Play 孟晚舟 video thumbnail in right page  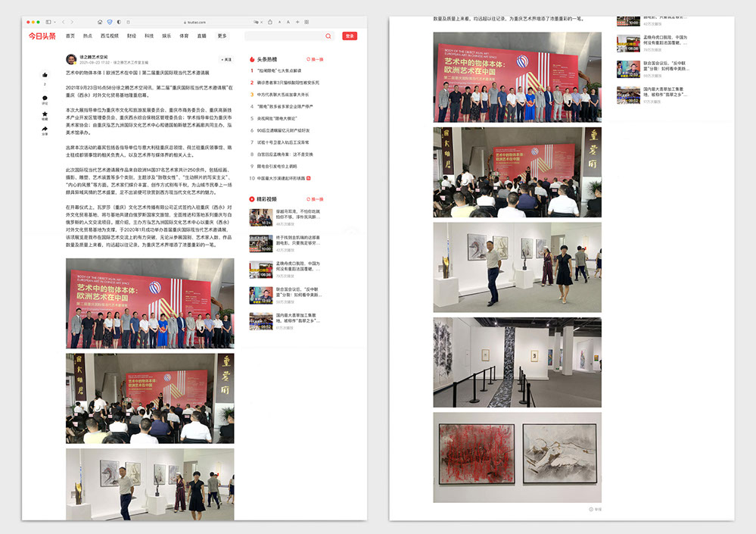pos(628,44)
